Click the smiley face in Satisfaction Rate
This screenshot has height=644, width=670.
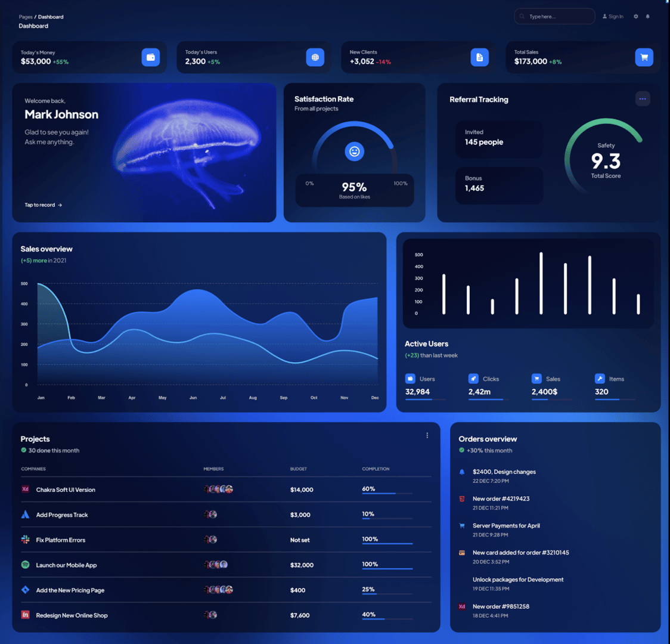[x=355, y=151]
